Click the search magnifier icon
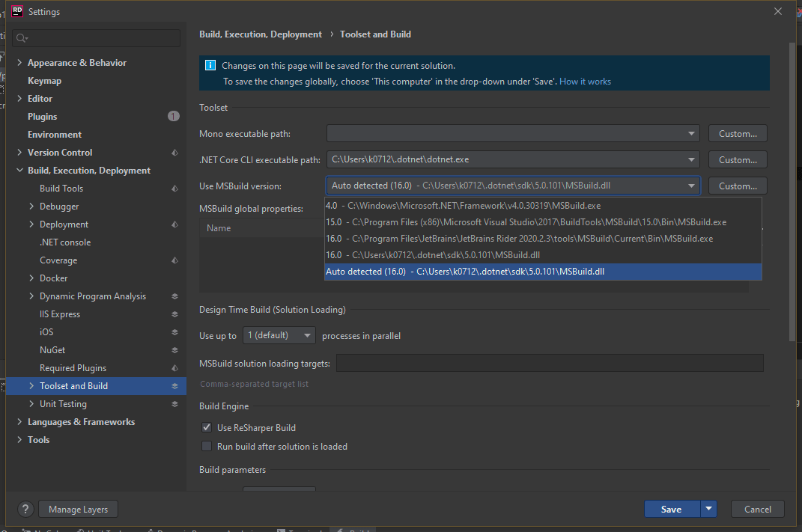 coord(22,38)
